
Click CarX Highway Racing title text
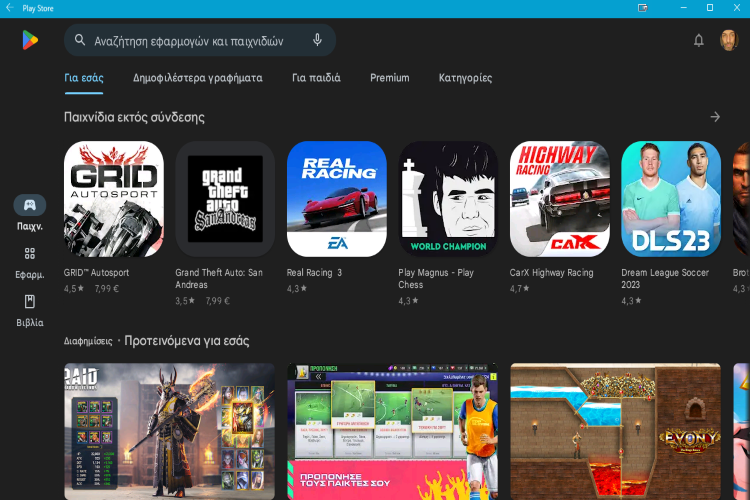pyautogui.click(x=551, y=273)
